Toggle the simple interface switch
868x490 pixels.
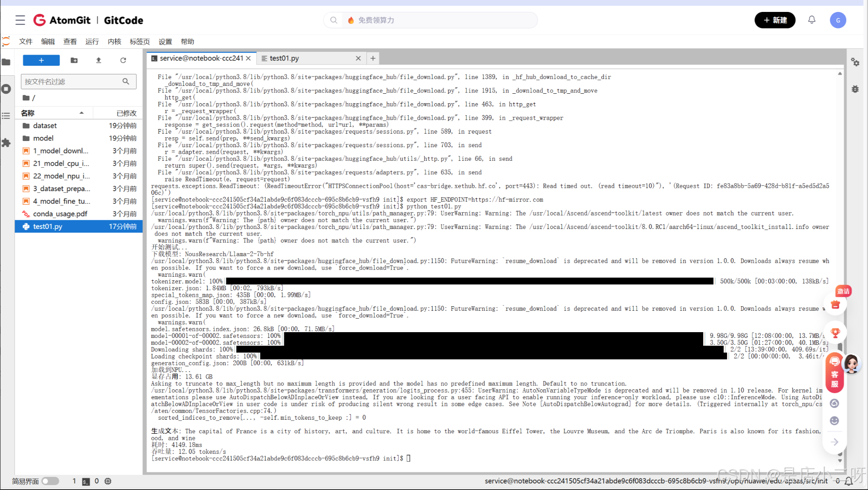[50, 481]
